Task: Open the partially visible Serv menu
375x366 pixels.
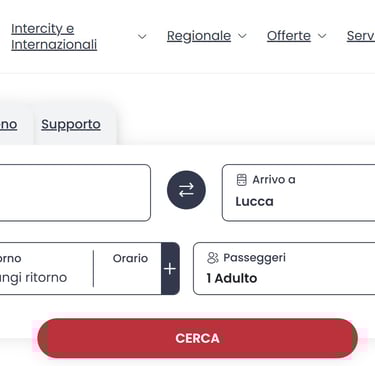Action: (361, 36)
